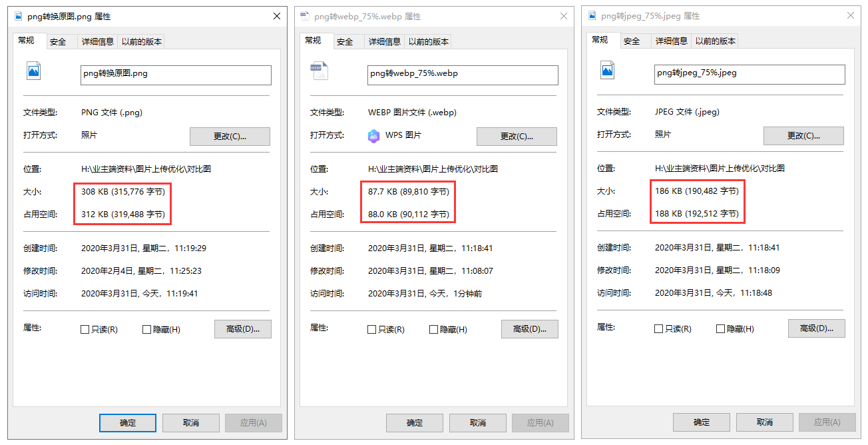Click the WPS 图片 app icon beside 打开方式
This screenshot has width=868, height=445.
click(373, 137)
